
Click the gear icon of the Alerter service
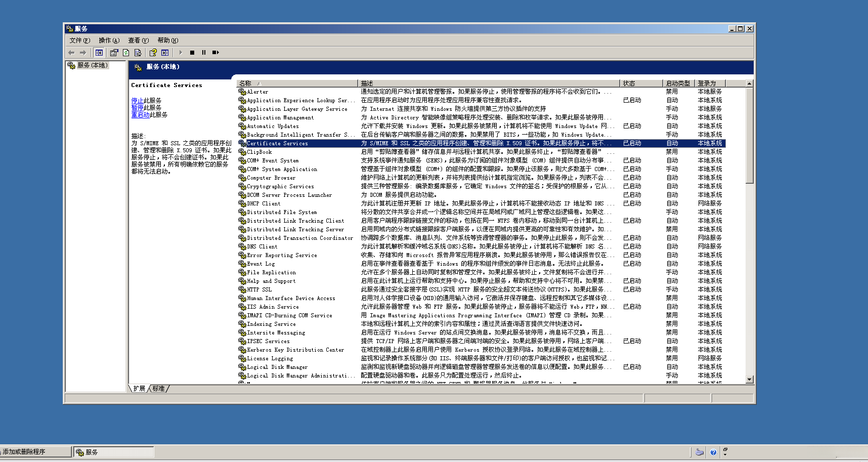pos(242,92)
